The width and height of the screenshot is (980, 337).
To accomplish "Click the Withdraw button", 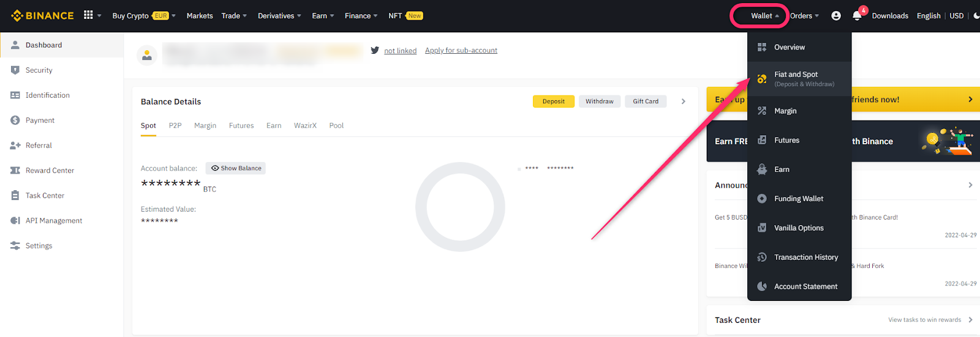I will pos(600,102).
